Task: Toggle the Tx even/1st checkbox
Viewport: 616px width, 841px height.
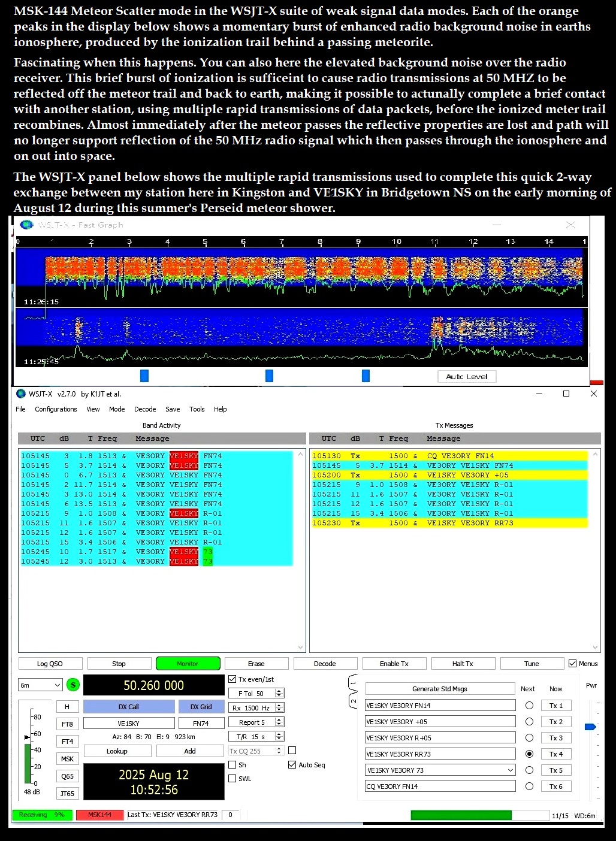Action: [x=232, y=679]
